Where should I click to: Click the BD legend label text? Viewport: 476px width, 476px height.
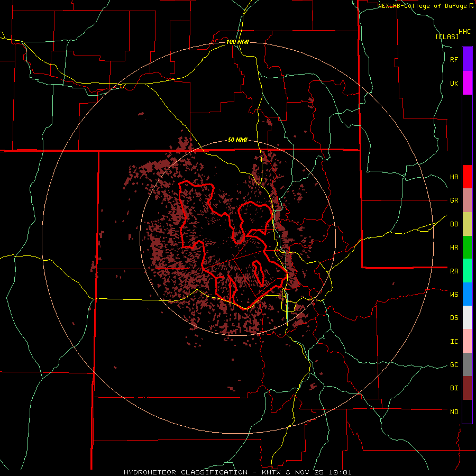[x=454, y=224]
